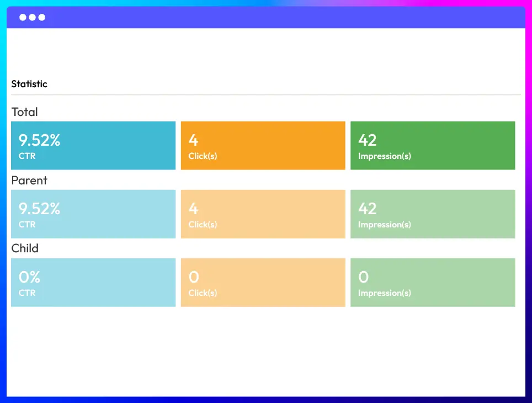Click the CTR label in the Total row

coord(27,156)
